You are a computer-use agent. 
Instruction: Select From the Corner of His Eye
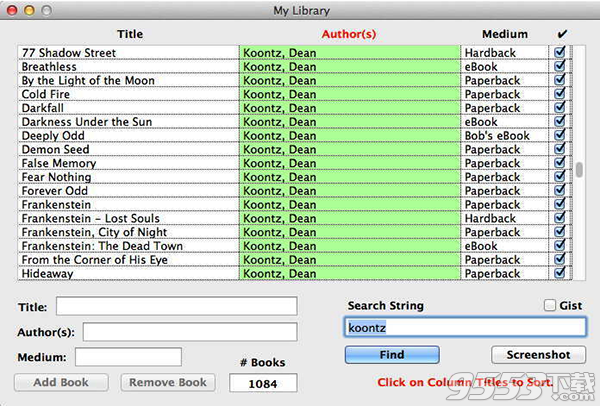(x=129, y=259)
